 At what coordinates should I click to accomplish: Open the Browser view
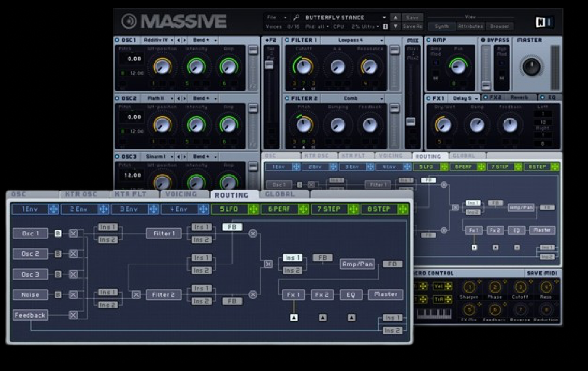pyautogui.click(x=499, y=26)
